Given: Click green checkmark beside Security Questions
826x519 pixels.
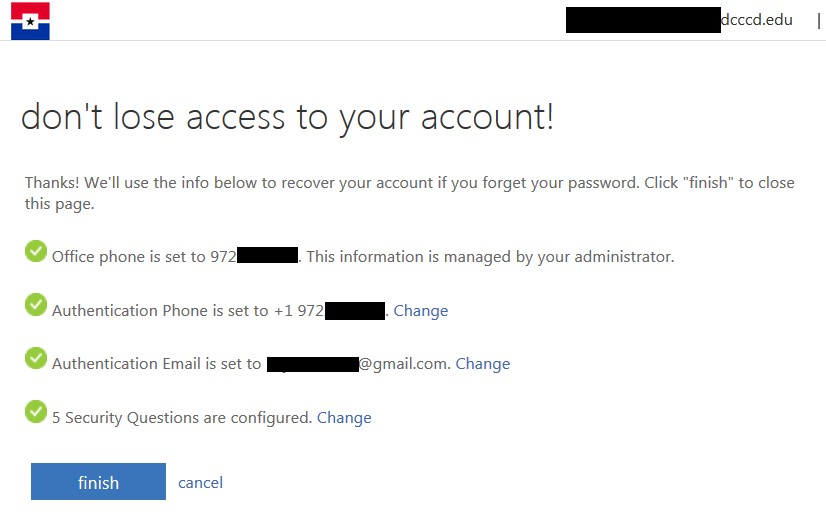Looking at the screenshot, I should click(x=36, y=411).
